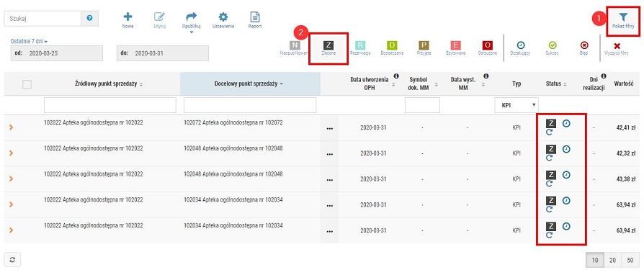644x275 pixels.
Task: Expand the row valued 43,38 zł
Action: tap(11, 179)
